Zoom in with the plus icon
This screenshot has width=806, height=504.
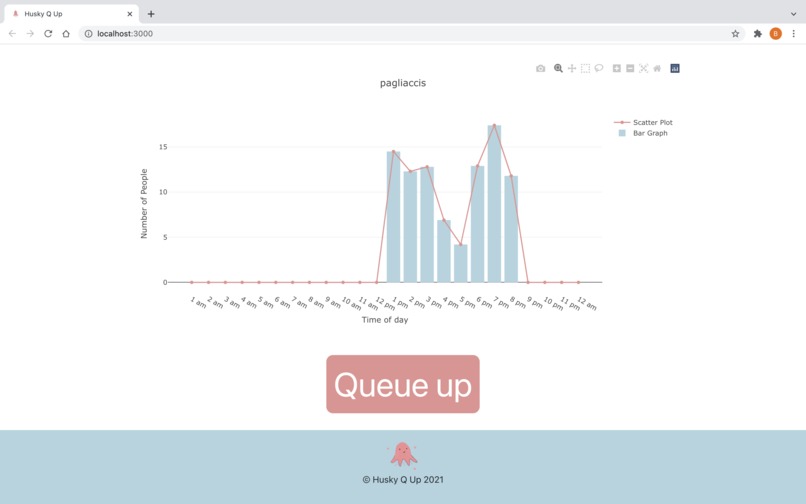click(x=617, y=68)
